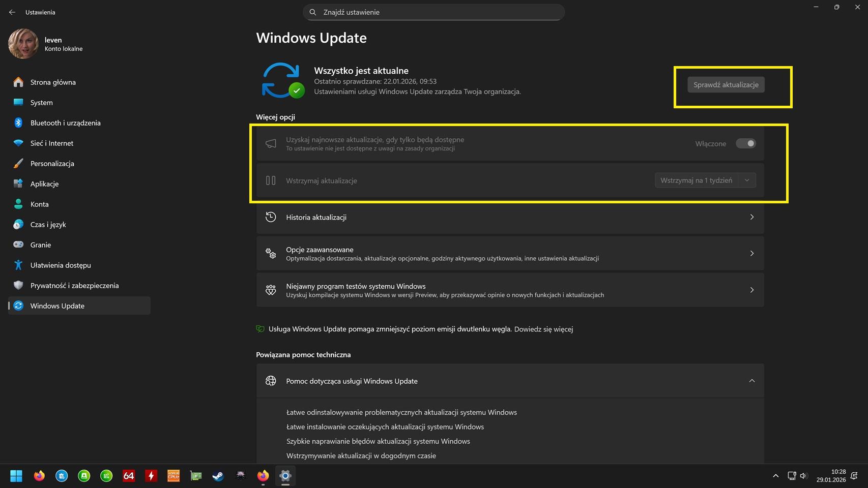Open Sieć i Internet Wi-Fi icon
Image resolution: width=868 pixels, height=488 pixels.
point(18,143)
